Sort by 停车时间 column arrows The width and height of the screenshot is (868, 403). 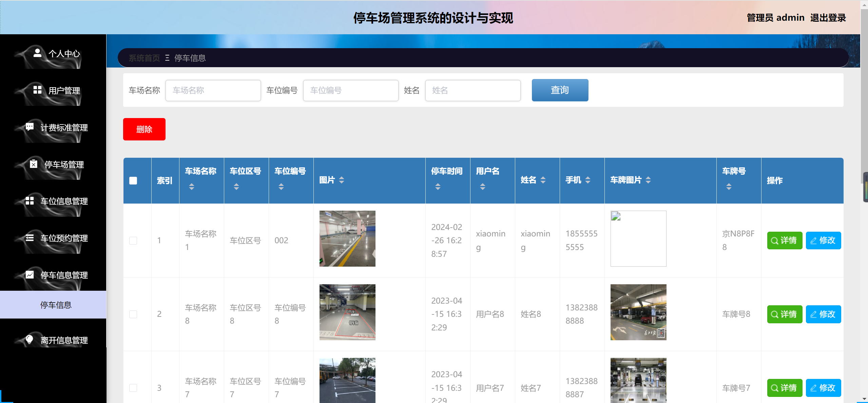click(438, 187)
